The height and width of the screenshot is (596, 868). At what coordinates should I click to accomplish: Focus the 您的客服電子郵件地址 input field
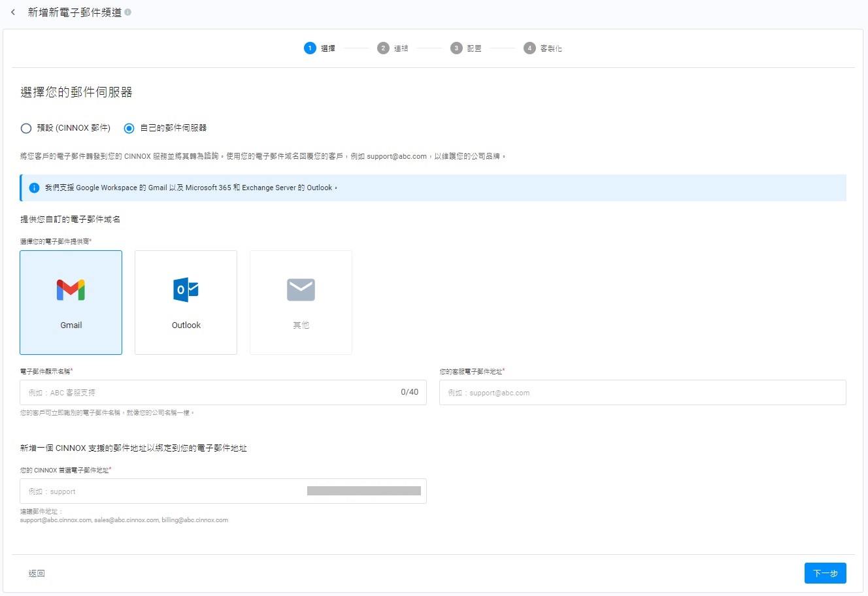tap(642, 393)
